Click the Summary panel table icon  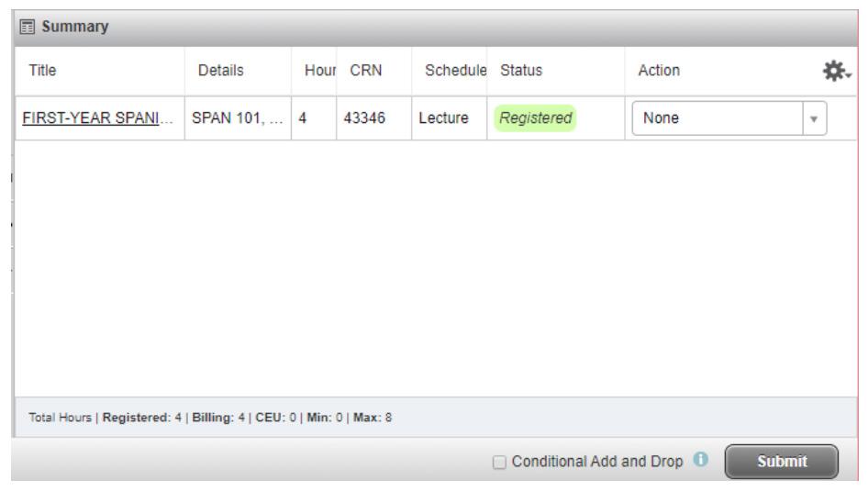[28, 27]
